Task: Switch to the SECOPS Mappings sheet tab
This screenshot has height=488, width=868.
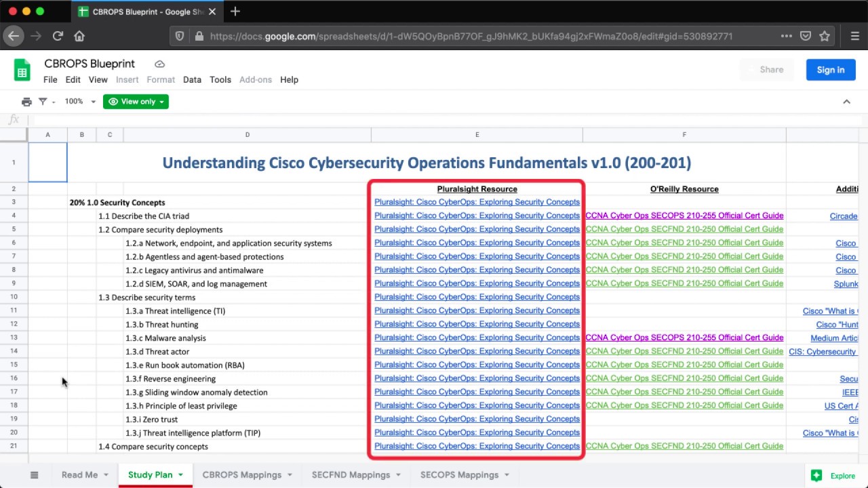Action: [x=459, y=475]
